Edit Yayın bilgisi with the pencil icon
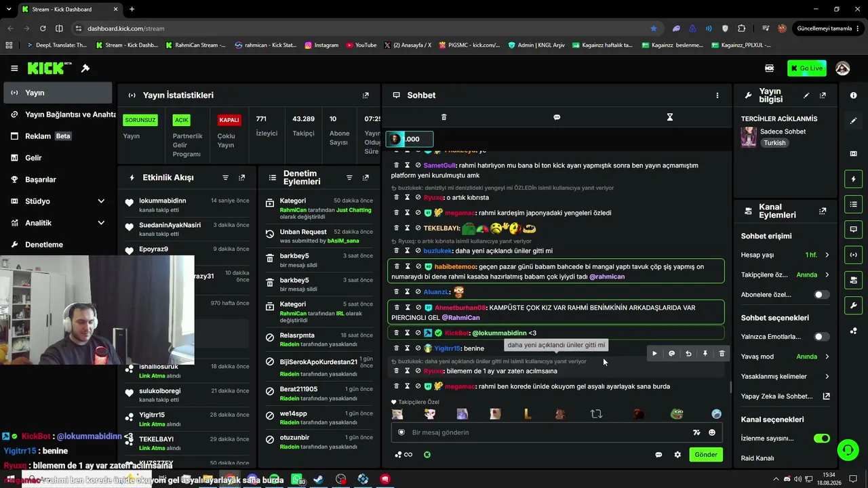Viewport: 868px width, 488px height. 806,96
